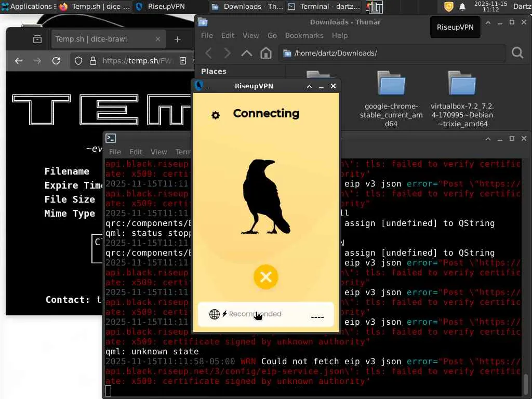The height and width of the screenshot is (399, 532).
Task: Close the Temp.sh dice-brawl tab
Action: tap(158, 39)
